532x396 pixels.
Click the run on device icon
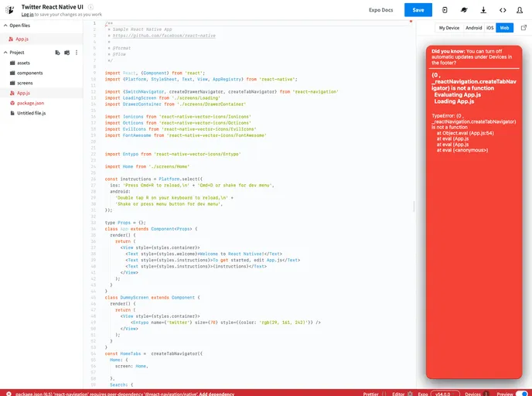[x=445, y=10]
